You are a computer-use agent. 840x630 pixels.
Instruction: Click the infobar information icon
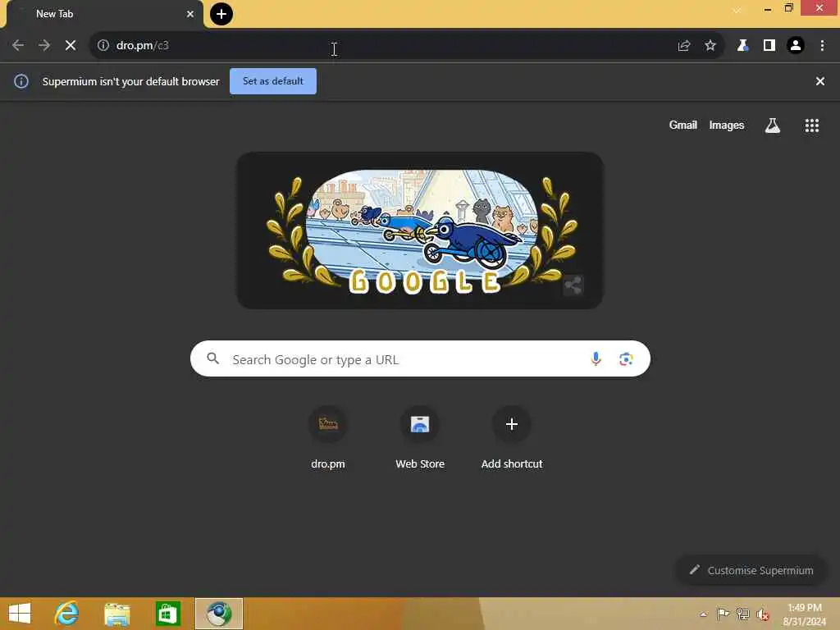pyautogui.click(x=21, y=81)
